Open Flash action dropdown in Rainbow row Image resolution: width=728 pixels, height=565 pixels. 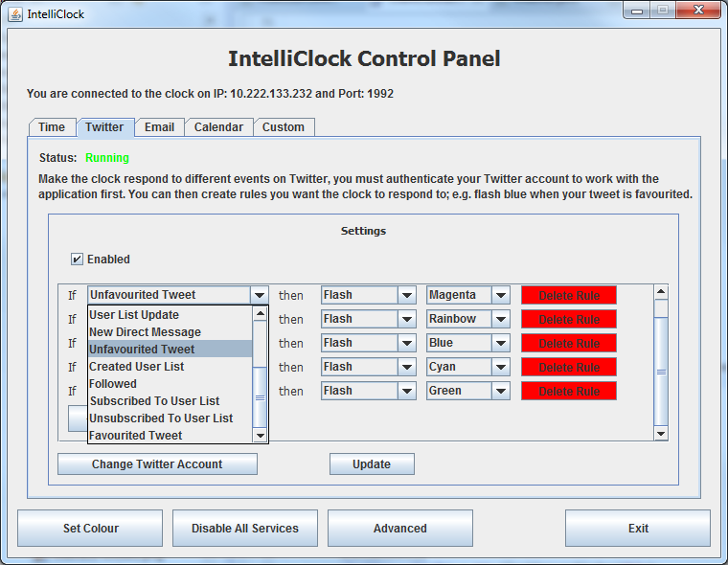(407, 319)
